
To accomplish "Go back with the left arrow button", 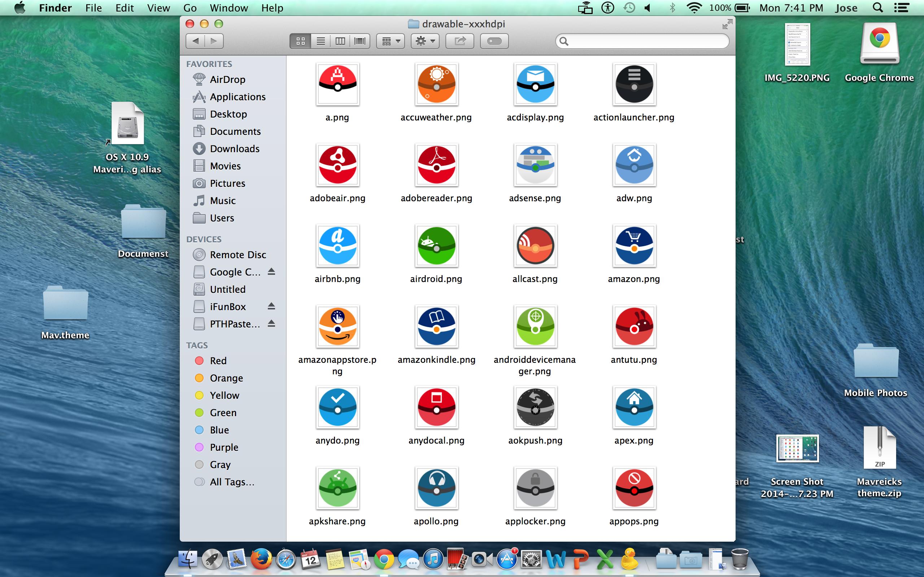I will click(x=196, y=41).
